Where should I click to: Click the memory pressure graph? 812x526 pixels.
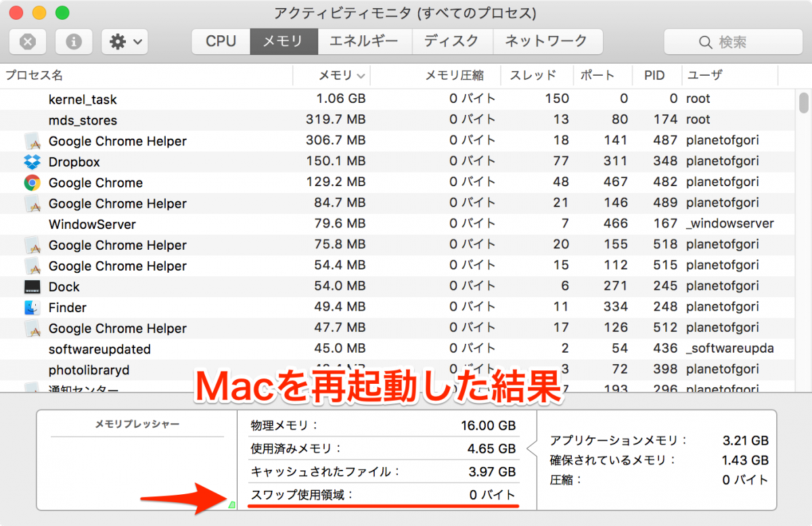tap(135, 467)
